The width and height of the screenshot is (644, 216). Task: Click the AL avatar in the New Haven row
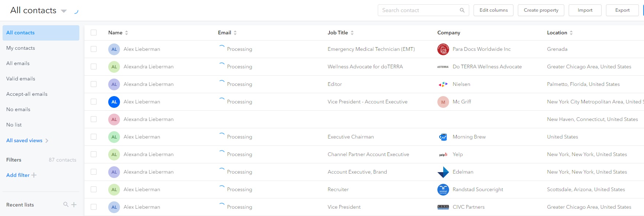(x=114, y=120)
